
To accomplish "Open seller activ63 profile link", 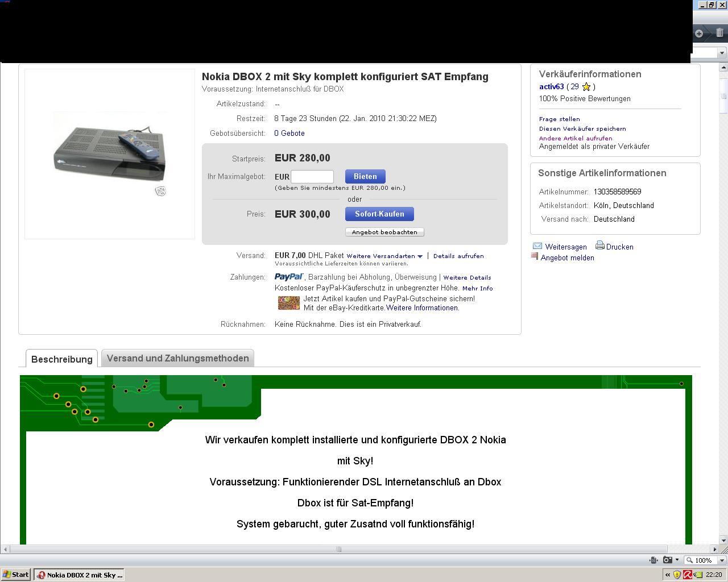I will click(x=551, y=87).
